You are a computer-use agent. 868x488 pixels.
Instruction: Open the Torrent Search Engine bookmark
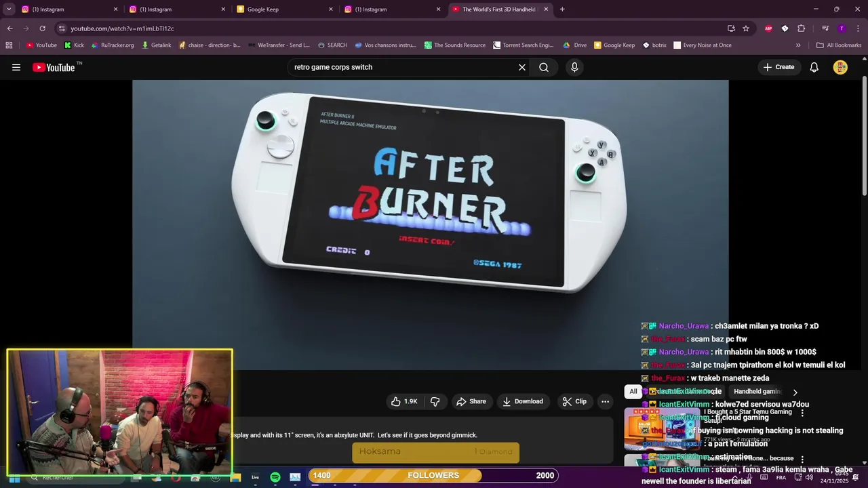(524, 45)
